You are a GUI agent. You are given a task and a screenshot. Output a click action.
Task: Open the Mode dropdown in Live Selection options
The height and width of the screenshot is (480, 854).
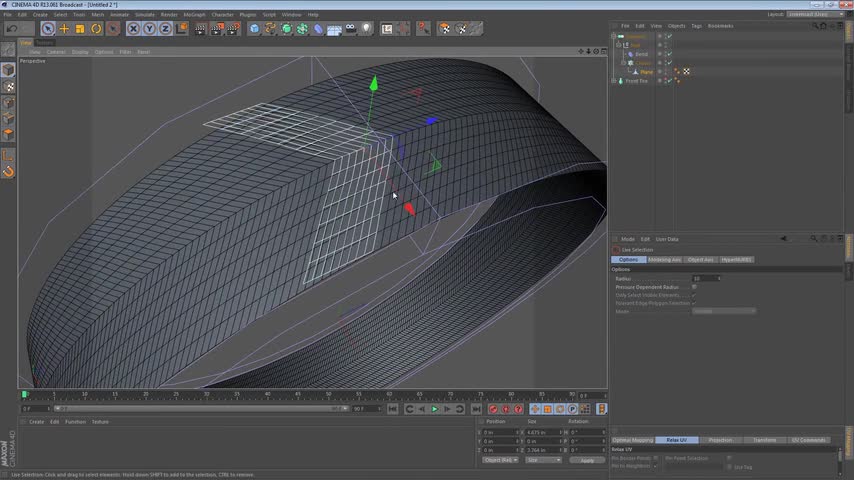724,311
